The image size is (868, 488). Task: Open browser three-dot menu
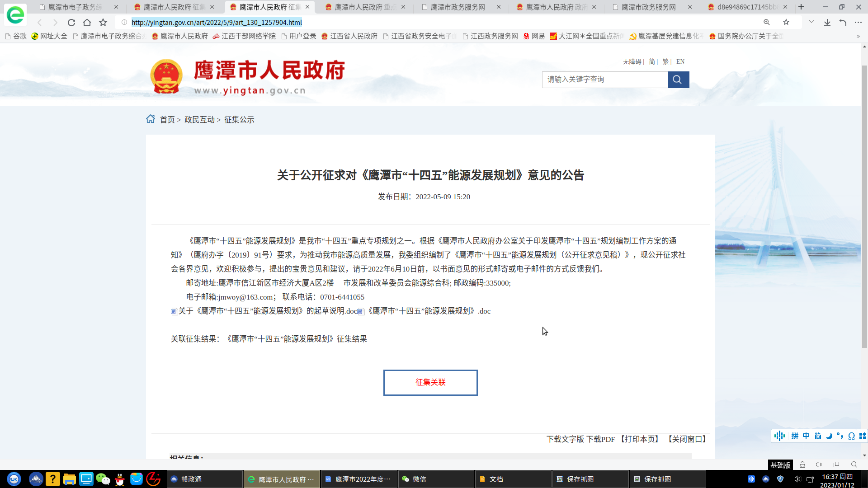point(858,23)
